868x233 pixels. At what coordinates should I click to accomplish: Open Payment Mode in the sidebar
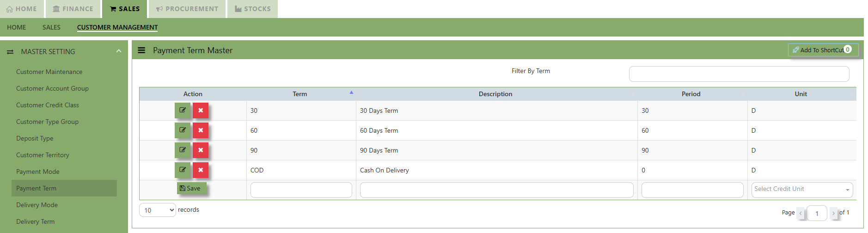click(x=38, y=172)
